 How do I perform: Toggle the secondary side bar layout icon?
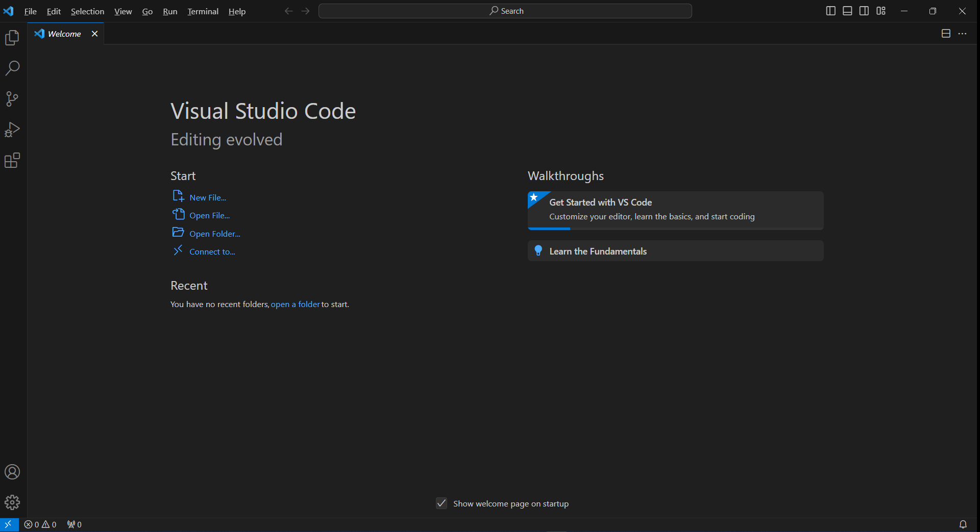click(x=864, y=11)
